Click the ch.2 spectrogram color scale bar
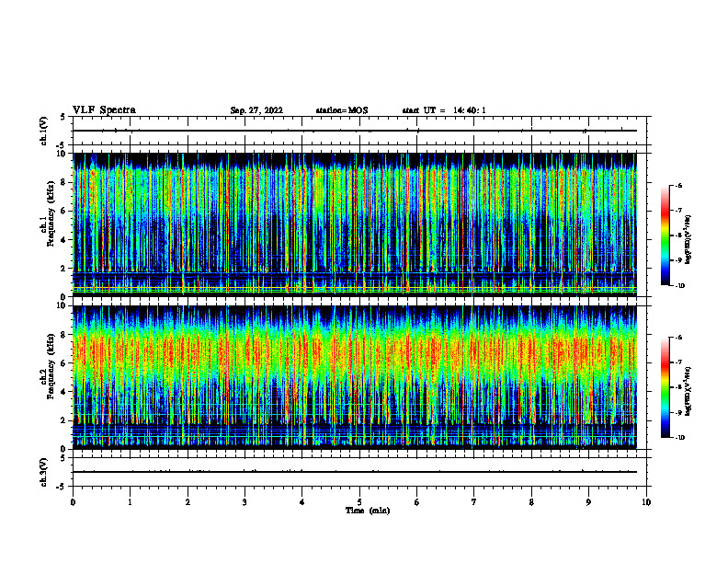This screenshot has height=563, width=728. point(665,387)
